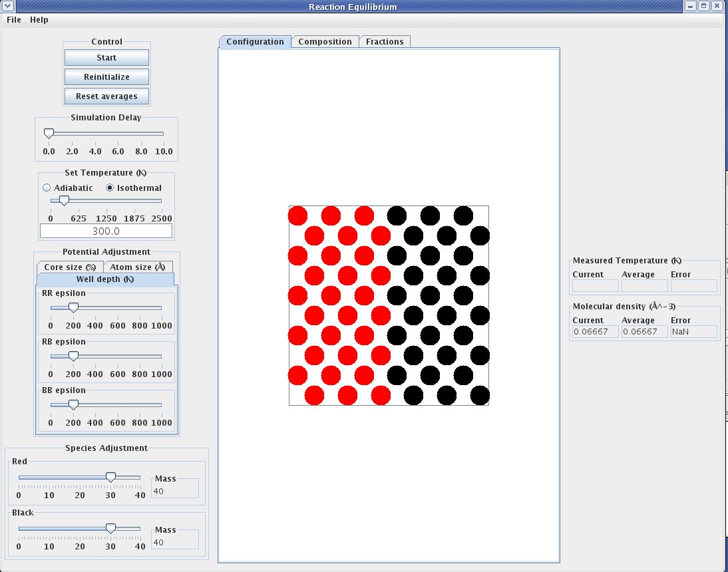Select the Adiabatic radio button
728x572 pixels.
[x=47, y=188]
